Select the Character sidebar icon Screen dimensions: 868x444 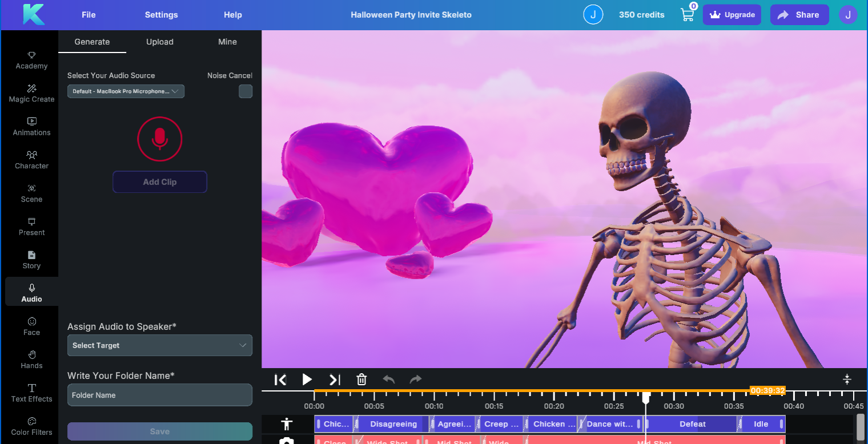tap(31, 160)
